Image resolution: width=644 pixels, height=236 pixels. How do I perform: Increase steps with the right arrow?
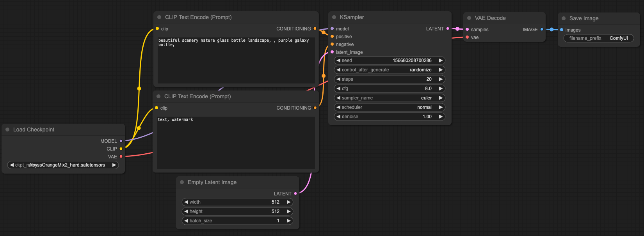[441, 79]
